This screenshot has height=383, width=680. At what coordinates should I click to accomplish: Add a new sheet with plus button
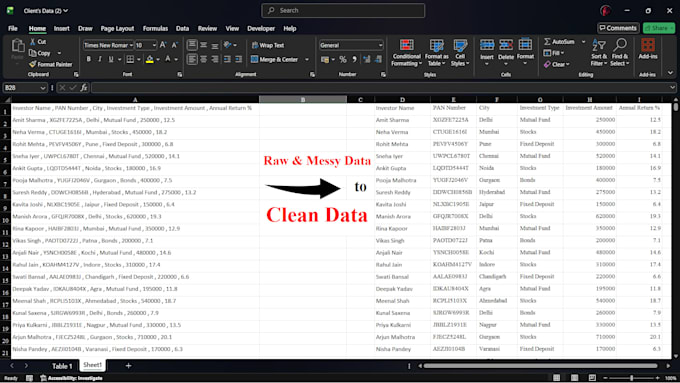(128, 366)
